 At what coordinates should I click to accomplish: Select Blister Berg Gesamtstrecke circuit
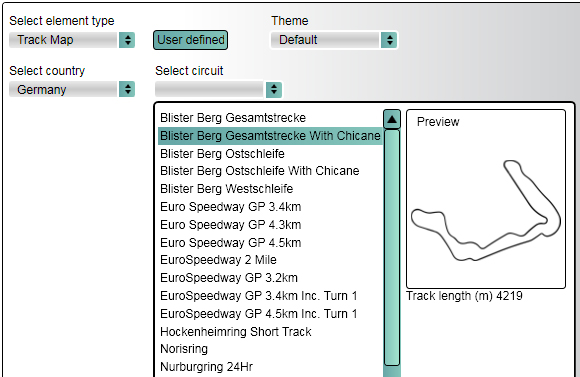233,118
